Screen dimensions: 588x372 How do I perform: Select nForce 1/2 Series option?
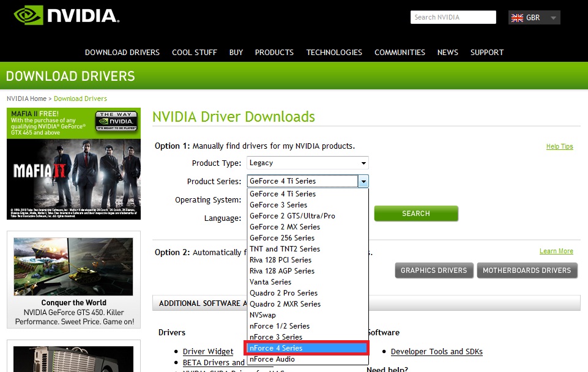coord(308,326)
